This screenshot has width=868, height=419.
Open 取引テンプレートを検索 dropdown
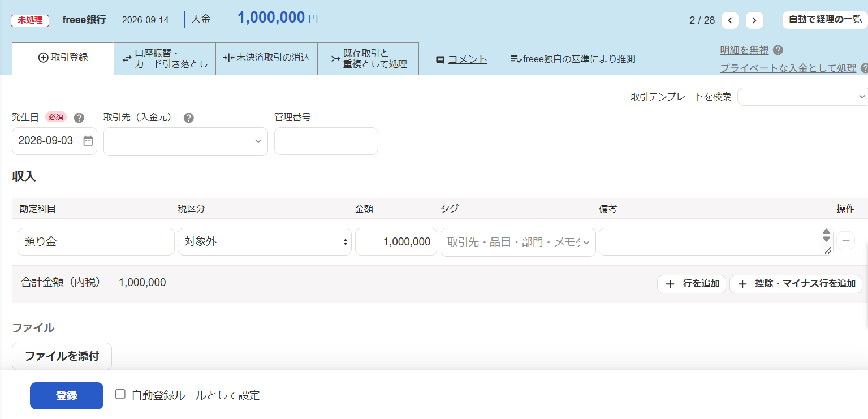(802, 97)
